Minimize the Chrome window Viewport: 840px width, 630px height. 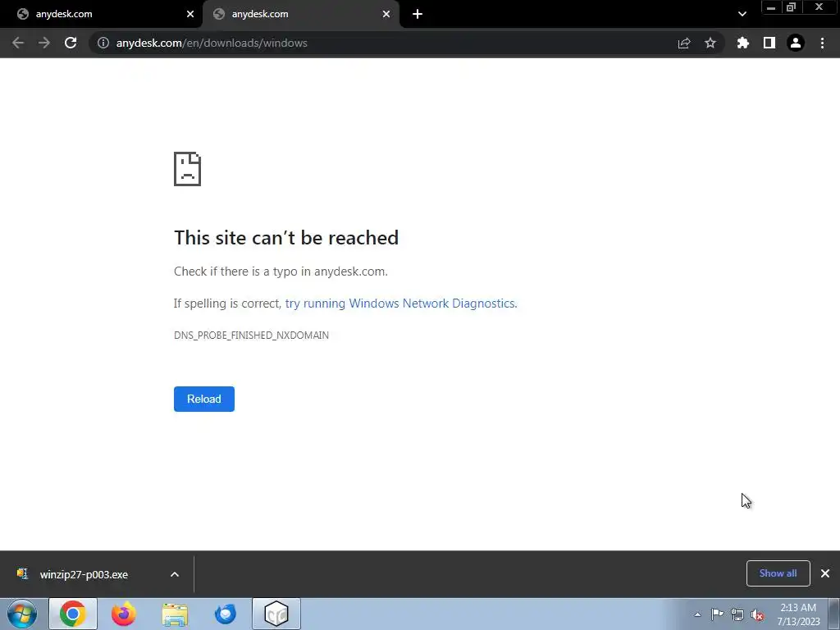[x=771, y=7]
